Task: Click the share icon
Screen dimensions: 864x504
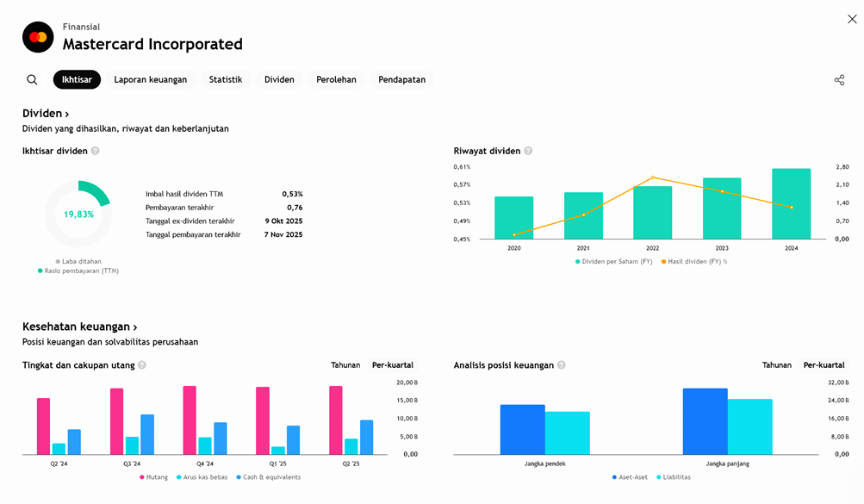Action: tap(839, 80)
